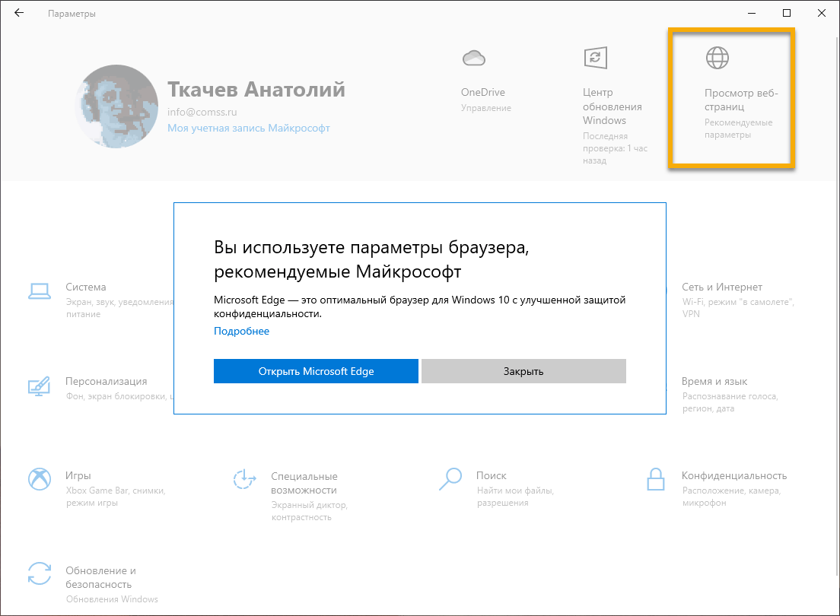Click the Конфиденциальность lock icon
This screenshot has height=616, width=840.
point(656,479)
